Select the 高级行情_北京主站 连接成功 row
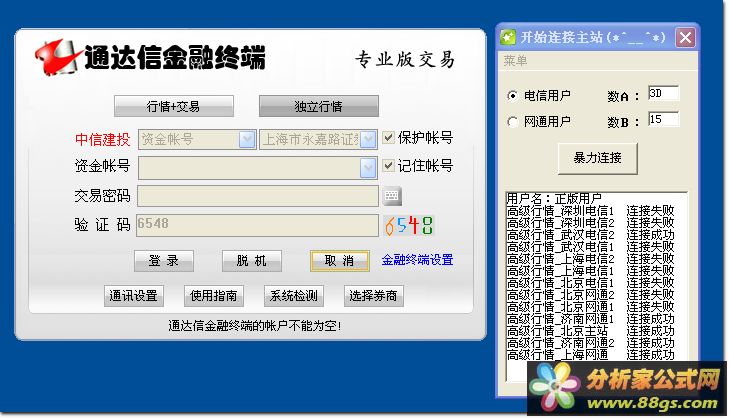 590,331
